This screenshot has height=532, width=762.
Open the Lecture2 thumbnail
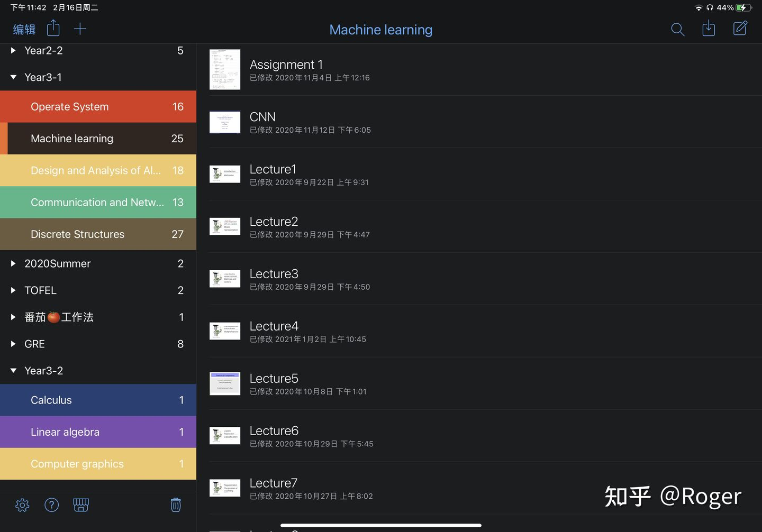[225, 226]
